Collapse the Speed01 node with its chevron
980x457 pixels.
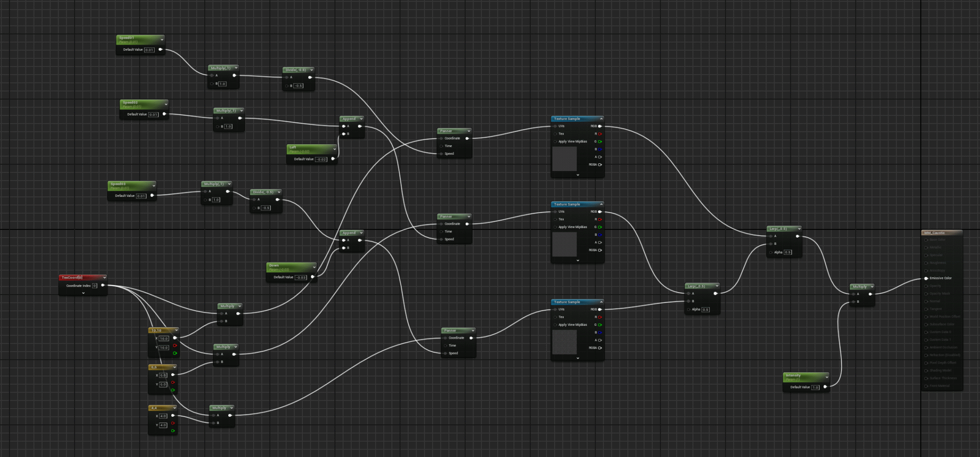coord(162,39)
